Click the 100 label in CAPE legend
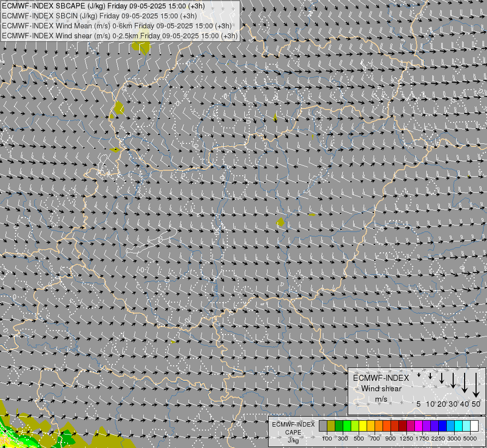The image size is (487, 448). (x=327, y=439)
